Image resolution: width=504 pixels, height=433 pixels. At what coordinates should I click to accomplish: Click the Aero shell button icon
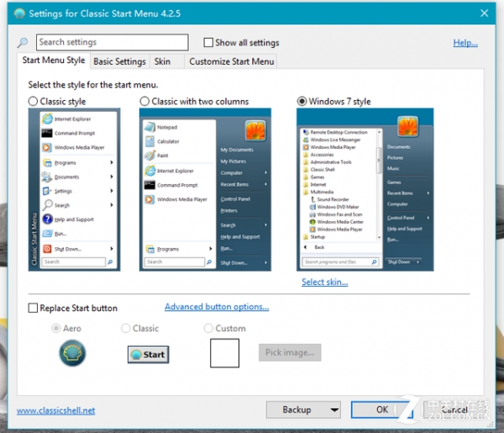72,354
